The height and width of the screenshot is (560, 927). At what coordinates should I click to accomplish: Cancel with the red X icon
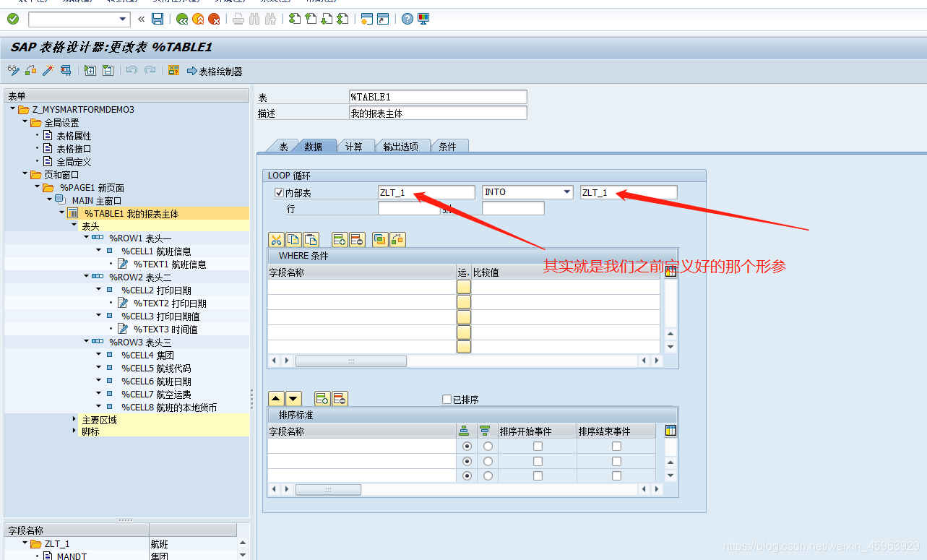pyautogui.click(x=214, y=20)
